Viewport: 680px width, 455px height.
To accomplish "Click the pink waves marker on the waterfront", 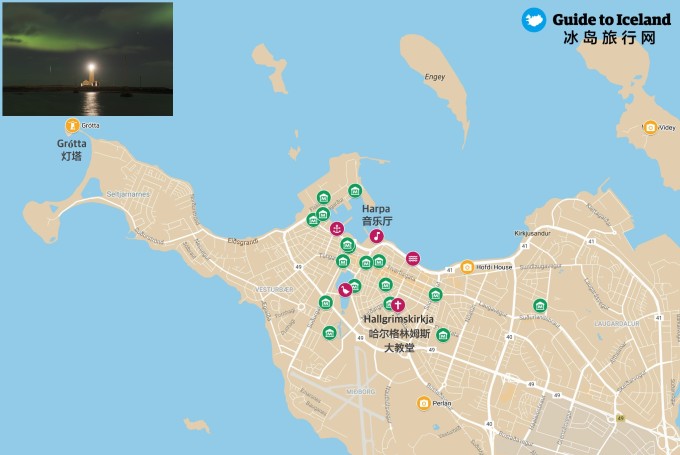I will coord(413,259).
